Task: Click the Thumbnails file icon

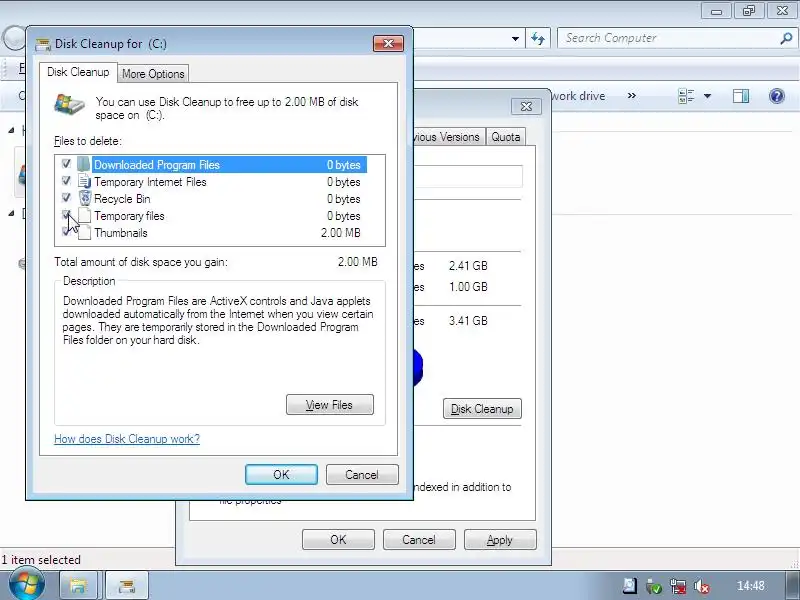Action: (x=85, y=233)
